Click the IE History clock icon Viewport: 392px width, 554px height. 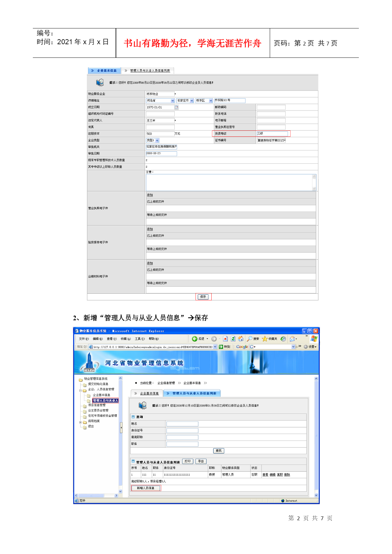(283, 339)
